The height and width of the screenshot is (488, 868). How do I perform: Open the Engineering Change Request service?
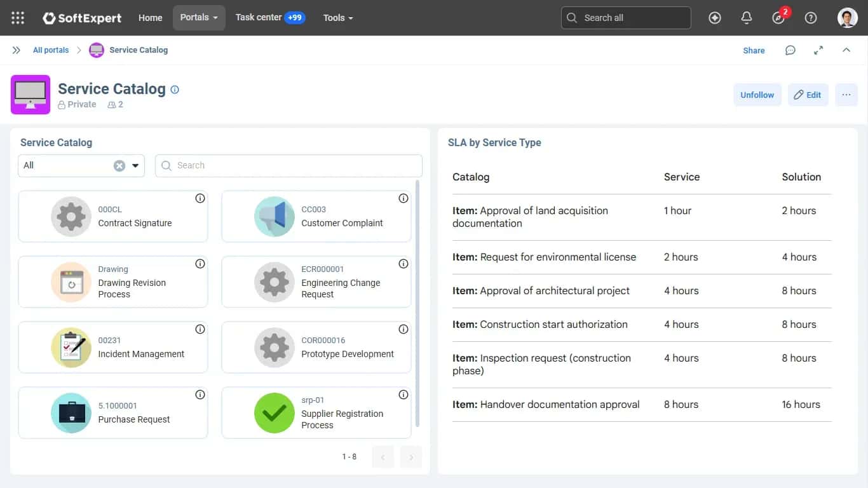tap(316, 282)
